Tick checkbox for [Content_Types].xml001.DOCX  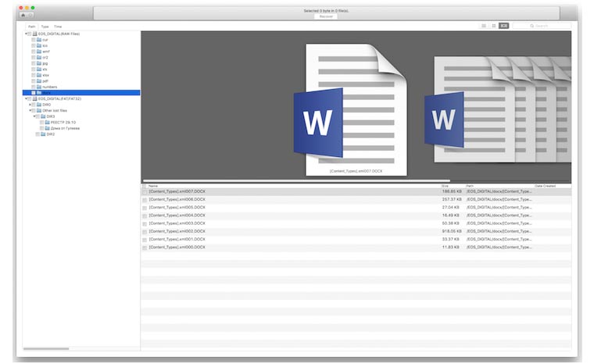[x=145, y=240]
